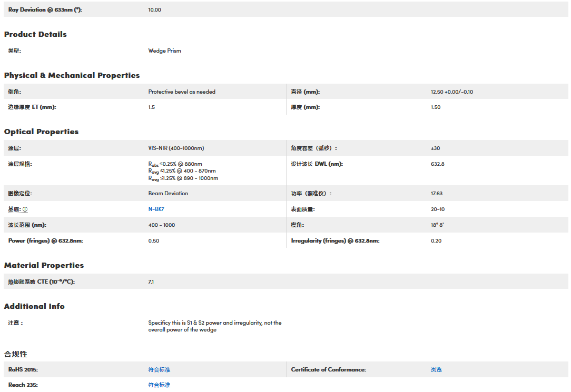
Task: Click the Beam Deviation value
Action: tap(168, 194)
